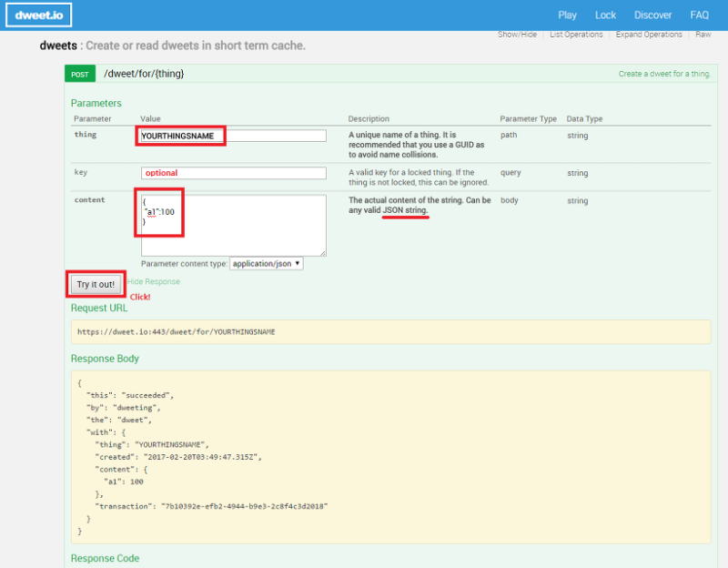Click the Show/Hide link
The image size is (728, 568).
pos(515,34)
